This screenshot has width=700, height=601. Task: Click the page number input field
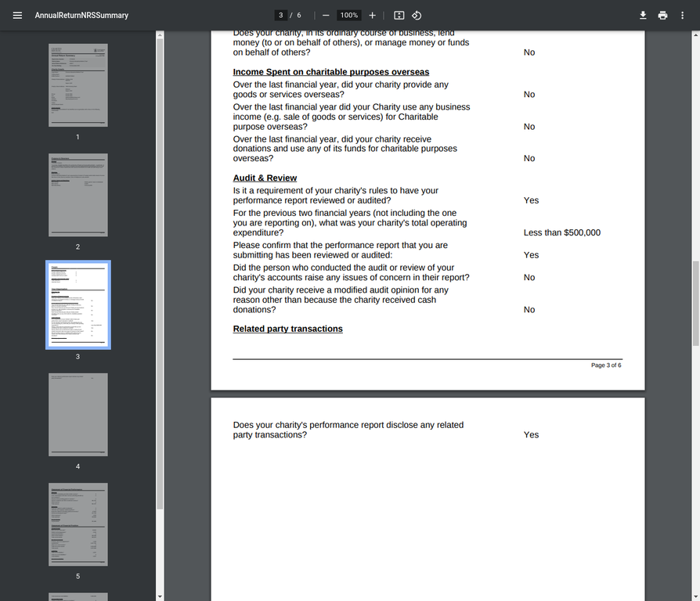tap(280, 16)
